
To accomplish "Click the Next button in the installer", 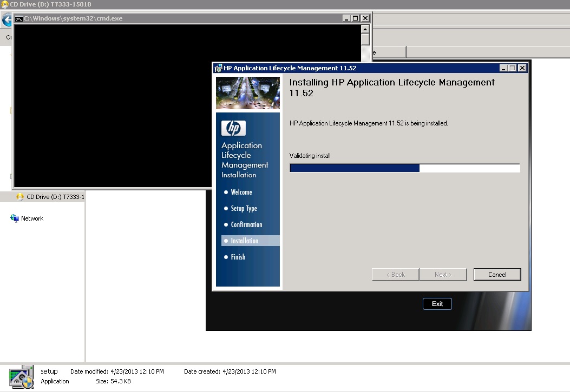I will tap(443, 275).
